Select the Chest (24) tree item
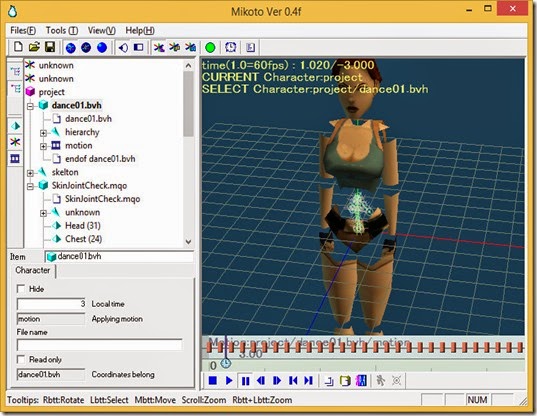 coord(84,239)
